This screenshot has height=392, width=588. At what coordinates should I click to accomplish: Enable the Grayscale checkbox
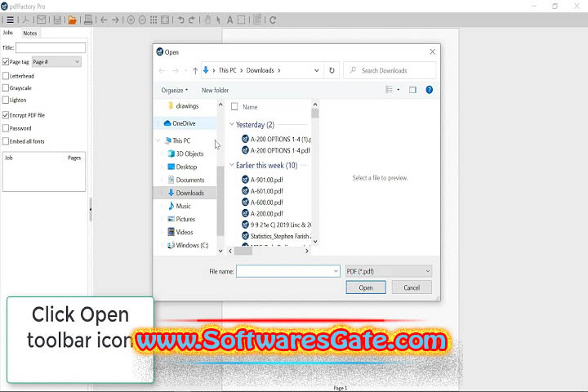coord(6,88)
